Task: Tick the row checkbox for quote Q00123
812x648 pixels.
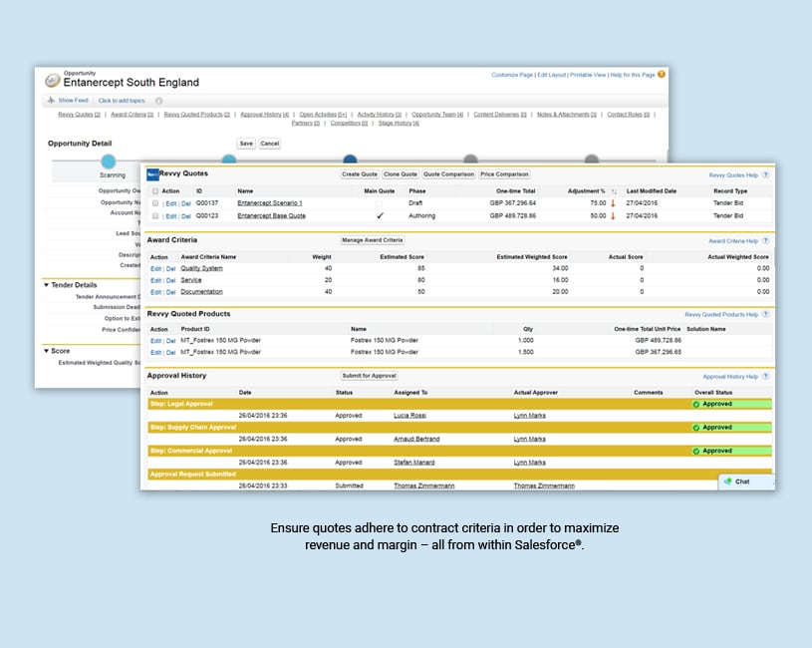Action: pyautogui.click(x=155, y=216)
